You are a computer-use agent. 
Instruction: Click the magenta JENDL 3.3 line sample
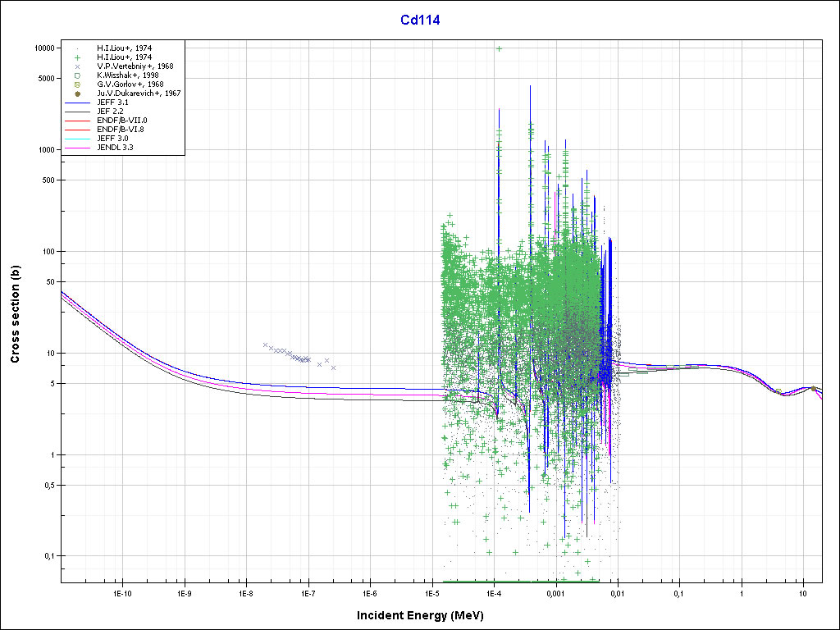[x=77, y=148]
